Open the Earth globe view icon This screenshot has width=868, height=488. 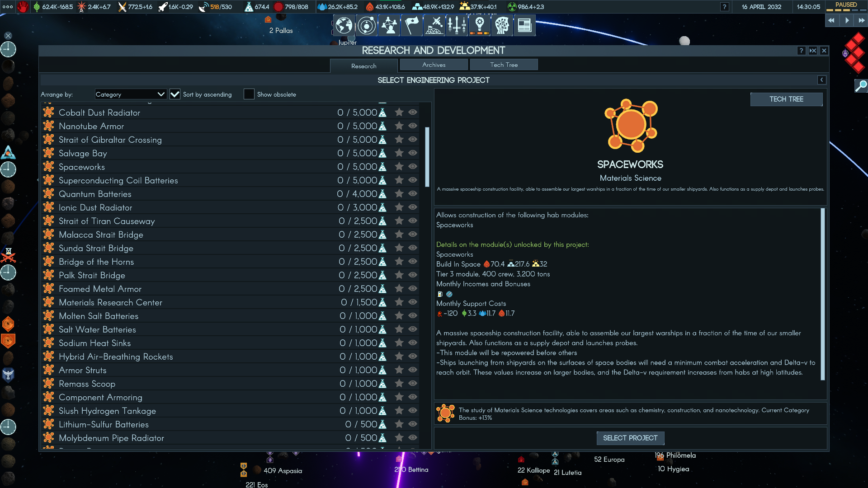(x=344, y=25)
